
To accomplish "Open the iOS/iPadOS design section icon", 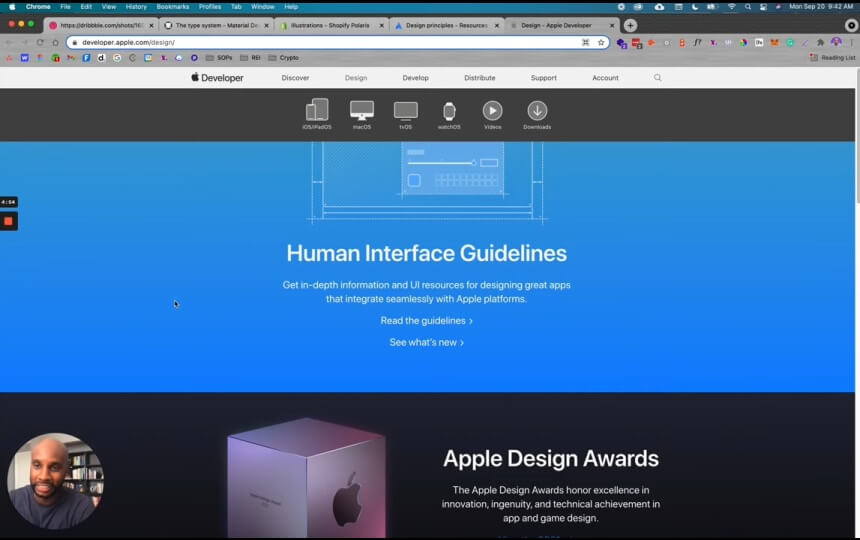I will (317, 110).
